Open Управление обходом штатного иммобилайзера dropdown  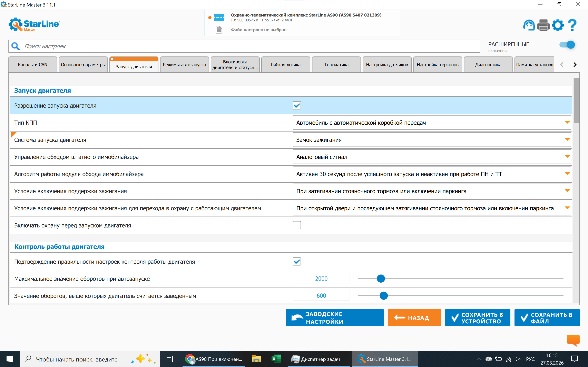[432, 157]
